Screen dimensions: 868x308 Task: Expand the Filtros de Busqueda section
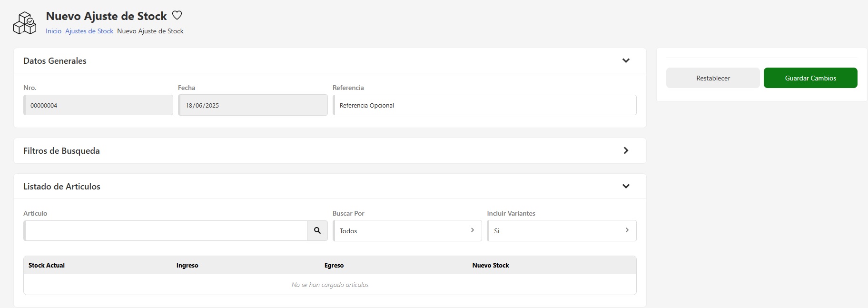click(x=626, y=150)
